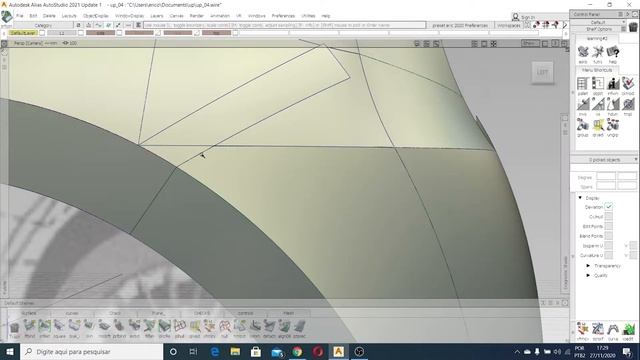Enable the Curvature U checkbox
The image size is (640, 360).
point(609,255)
